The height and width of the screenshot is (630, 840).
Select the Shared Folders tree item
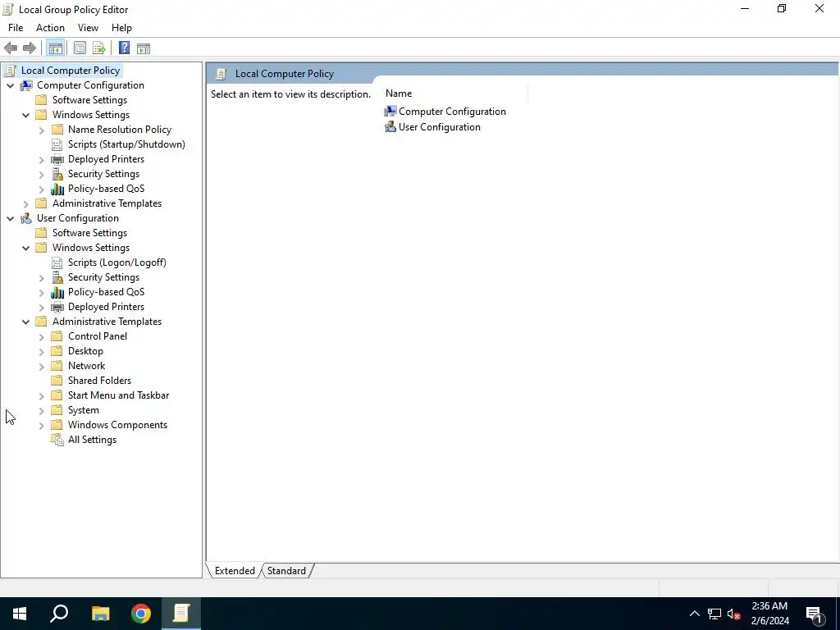[99, 381]
